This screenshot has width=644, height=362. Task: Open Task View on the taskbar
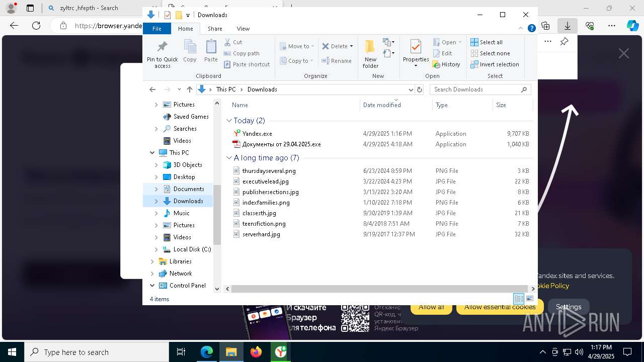pos(181,352)
